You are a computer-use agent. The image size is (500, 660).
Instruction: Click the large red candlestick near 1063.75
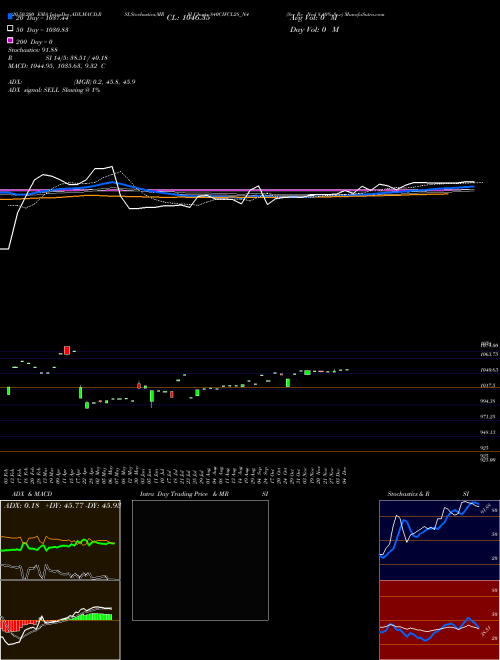tap(67, 350)
